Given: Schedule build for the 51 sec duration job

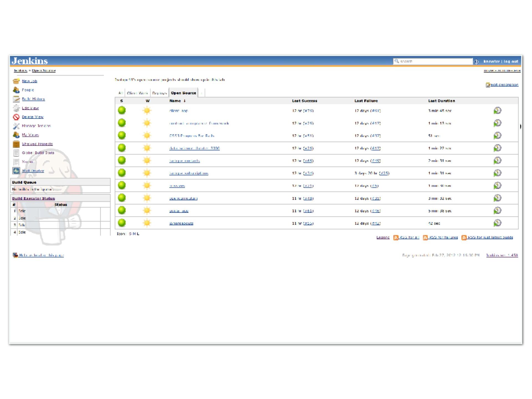Looking at the screenshot, I should point(497,135).
